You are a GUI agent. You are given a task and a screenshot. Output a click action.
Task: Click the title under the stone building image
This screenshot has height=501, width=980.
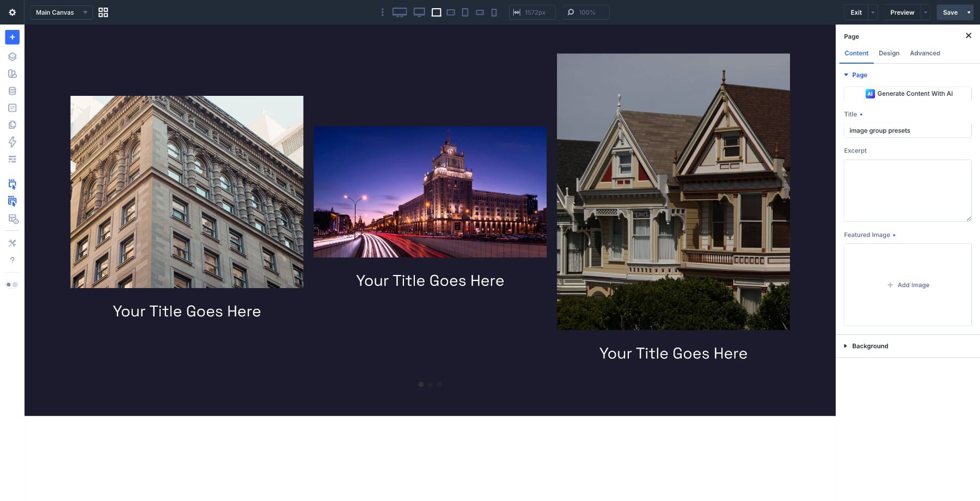[187, 311]
